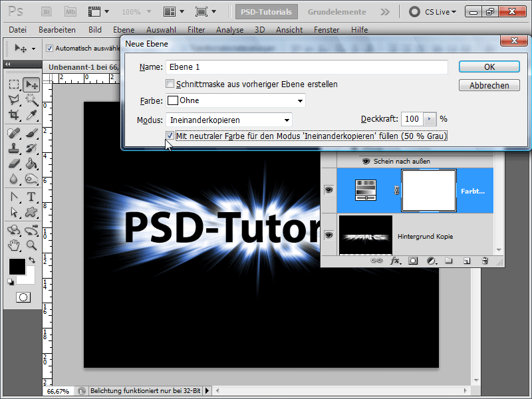Image resolution: width=532 pixels, height=399 pixels.
Task: Select the Type tool
Action: coord(31,197)
